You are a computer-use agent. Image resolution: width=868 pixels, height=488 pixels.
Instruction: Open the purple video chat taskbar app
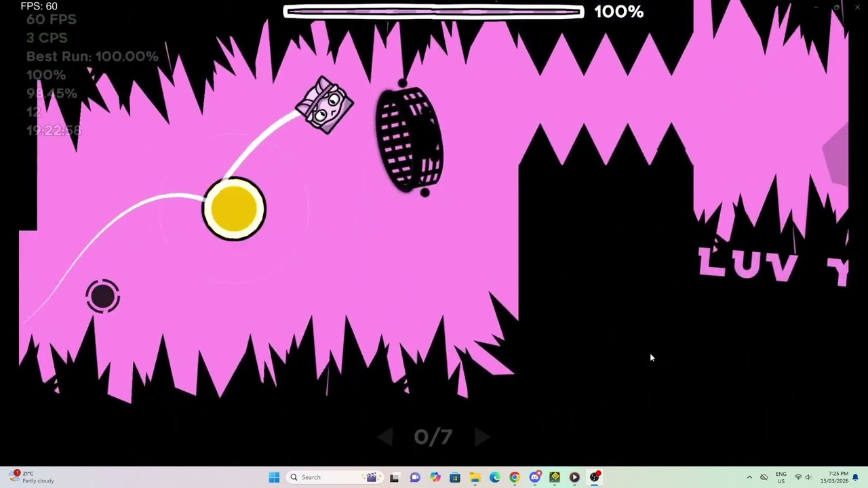coord(415,477)
